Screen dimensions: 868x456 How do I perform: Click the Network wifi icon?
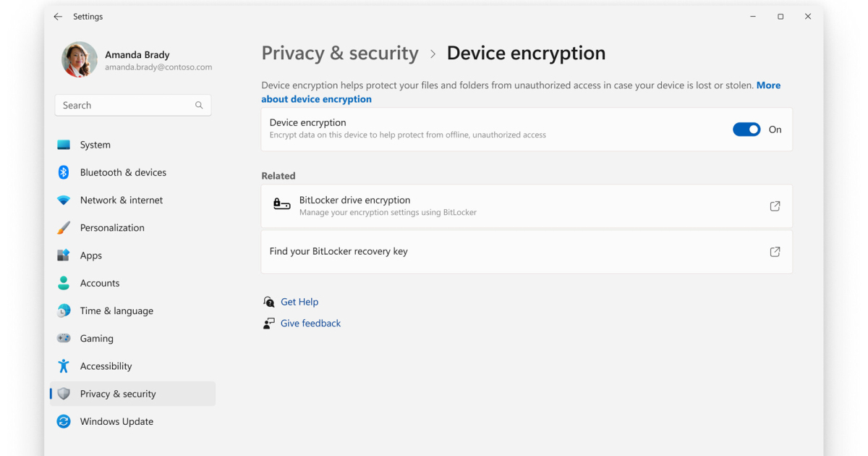64,200
